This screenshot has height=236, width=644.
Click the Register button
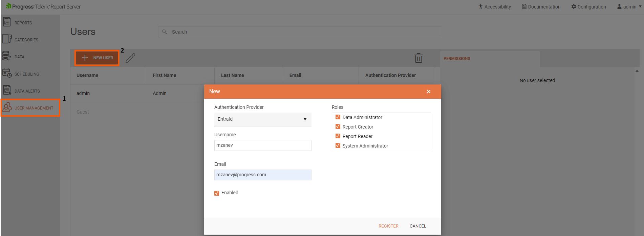point(388,226)
